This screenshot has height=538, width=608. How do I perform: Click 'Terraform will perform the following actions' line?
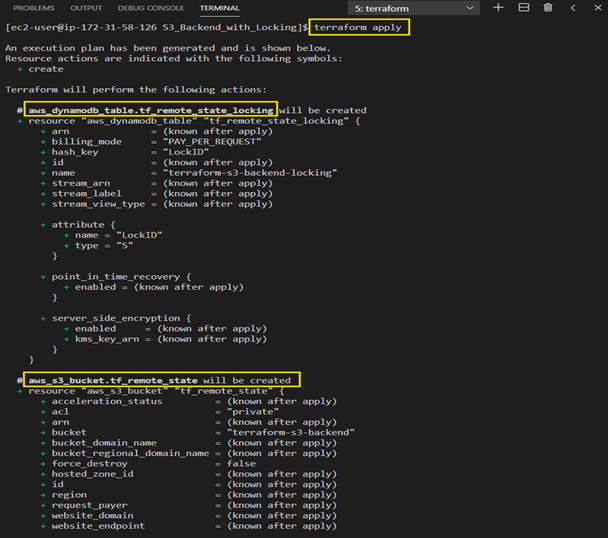(x=136, y=90)
